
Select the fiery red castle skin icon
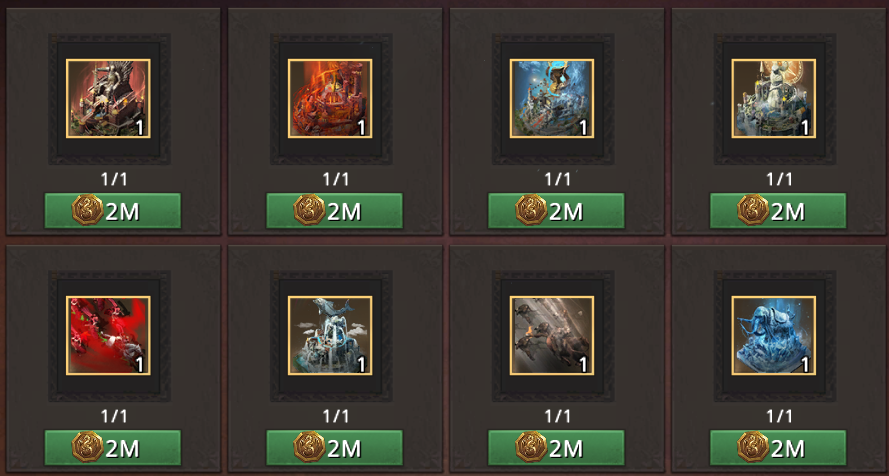point(330,99)
